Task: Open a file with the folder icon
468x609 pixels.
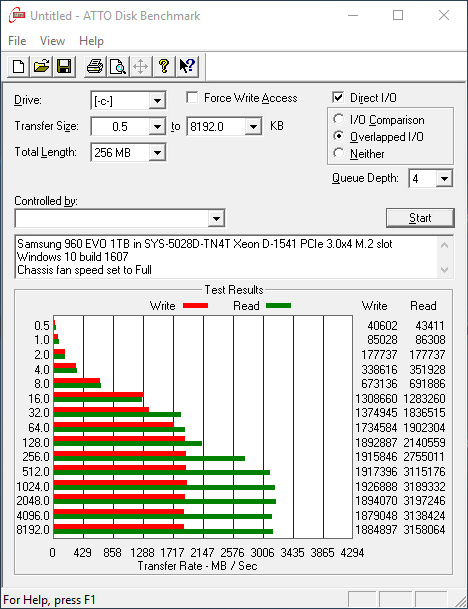Action: pos(41,66)
